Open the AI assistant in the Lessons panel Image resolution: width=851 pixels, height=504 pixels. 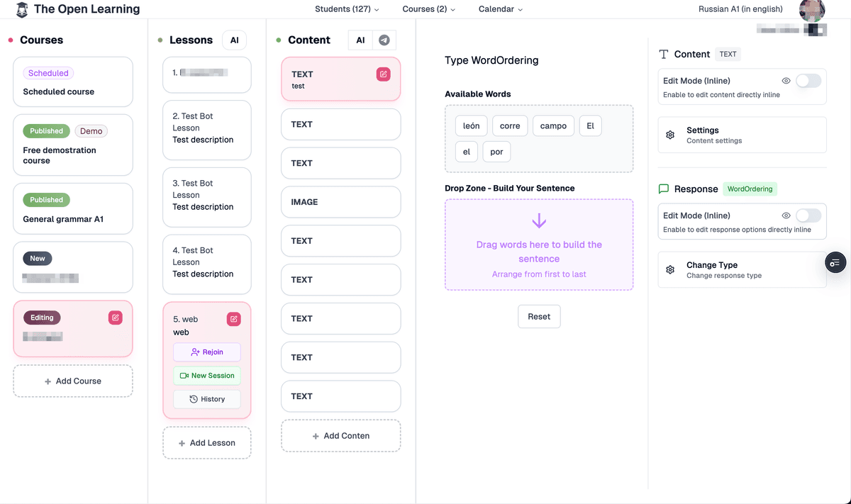click(x=234, y=40)
